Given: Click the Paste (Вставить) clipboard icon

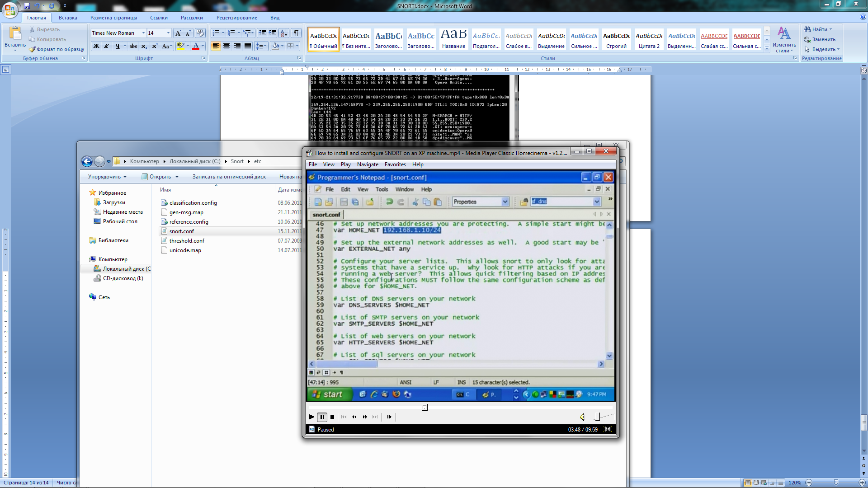Looking at the screenshot, I should [15, 34].
